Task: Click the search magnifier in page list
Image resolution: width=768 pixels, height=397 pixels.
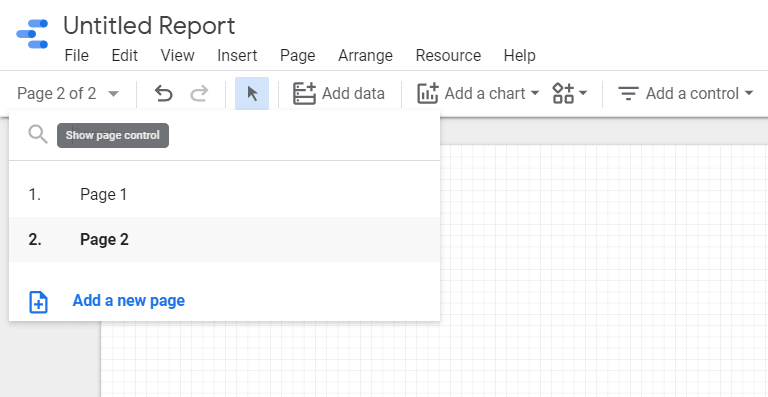Action: (x=38, y=134)
